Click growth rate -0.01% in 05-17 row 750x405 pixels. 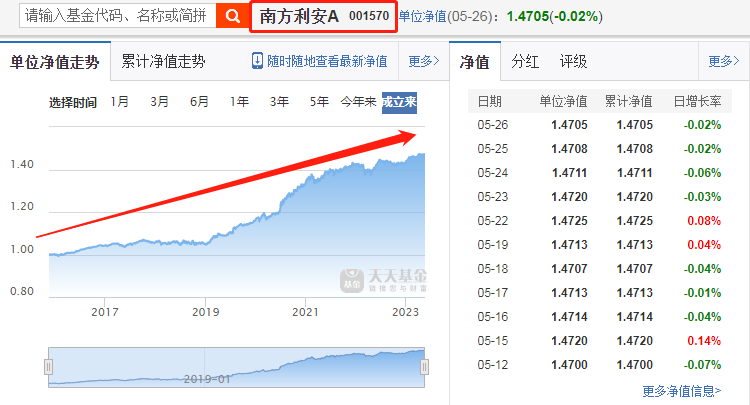(x=702, y=293)
